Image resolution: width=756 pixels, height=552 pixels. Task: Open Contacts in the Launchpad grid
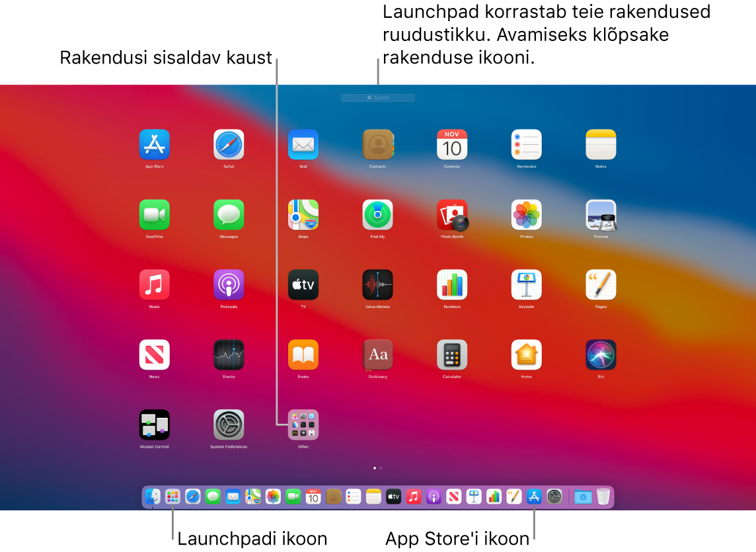(x=377, y=144)
